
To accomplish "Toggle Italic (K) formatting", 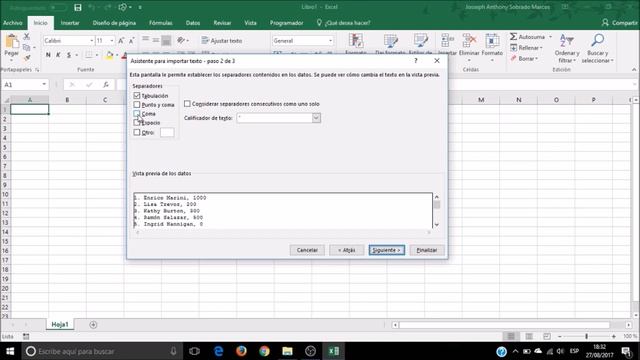I will (58, 55).
